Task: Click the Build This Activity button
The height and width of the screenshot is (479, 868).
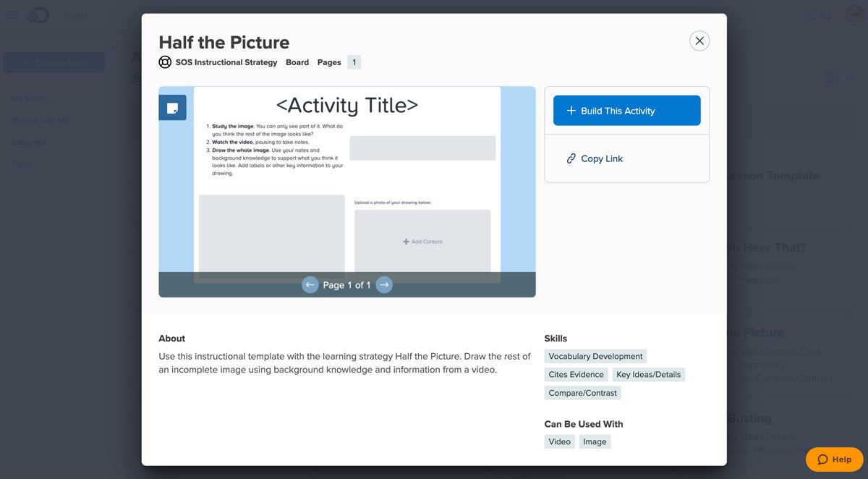Action: pos(626,111)
